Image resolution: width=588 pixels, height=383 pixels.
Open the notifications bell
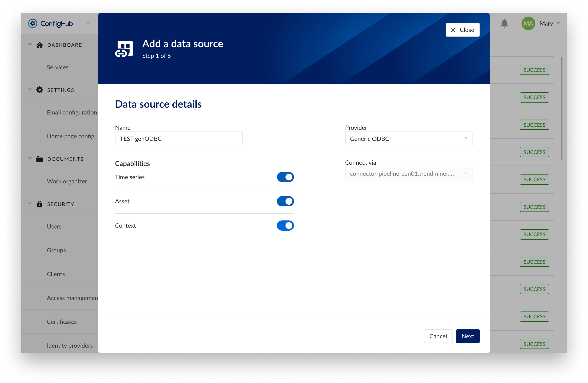[x=504, y=23]
